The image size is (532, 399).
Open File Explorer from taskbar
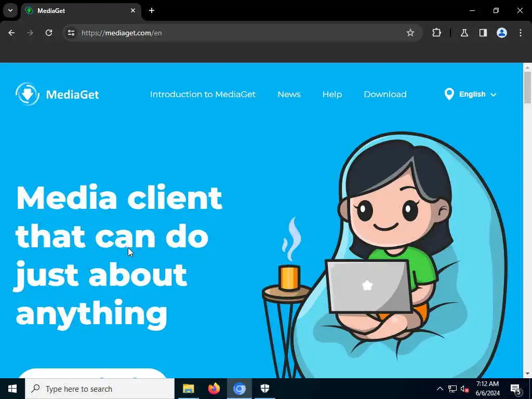(x=188, y=389)
